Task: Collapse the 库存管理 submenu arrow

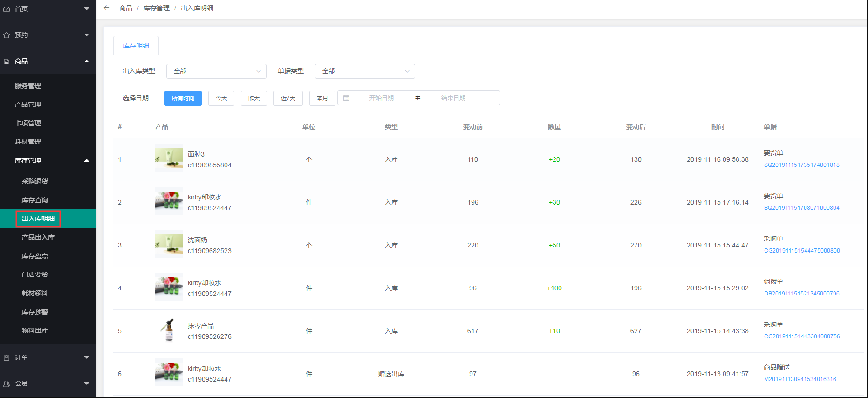Action: tap(87, 160)
